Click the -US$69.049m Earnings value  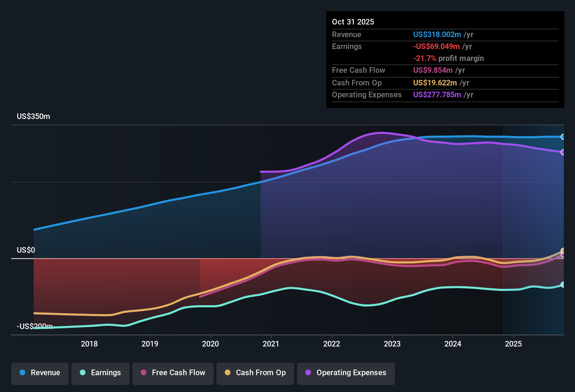click(x=436, y=46)
